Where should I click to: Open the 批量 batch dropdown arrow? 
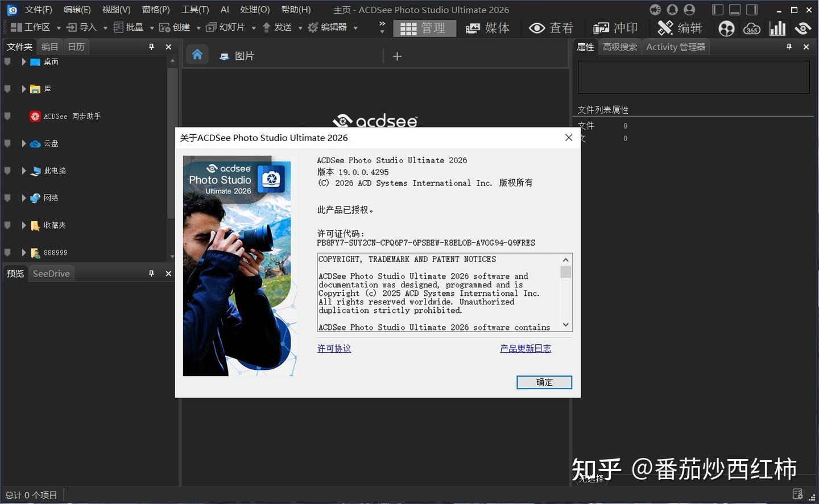click(152, 28)
